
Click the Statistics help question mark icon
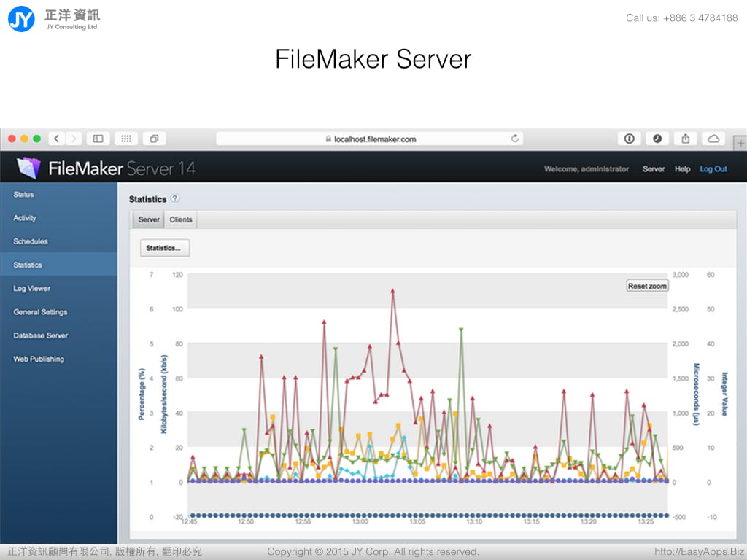click(175, 198)
